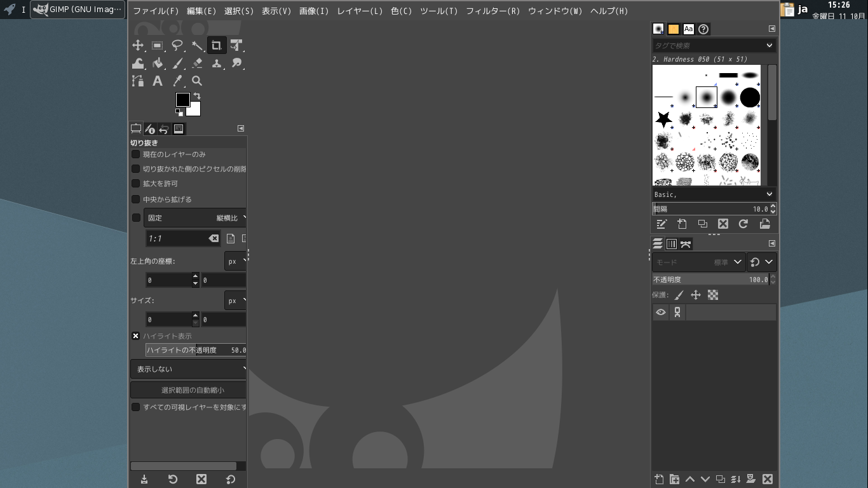Choose the Paintbrush tool
The height and width of the screenshot is (488, 868).
tap(177, 63)
